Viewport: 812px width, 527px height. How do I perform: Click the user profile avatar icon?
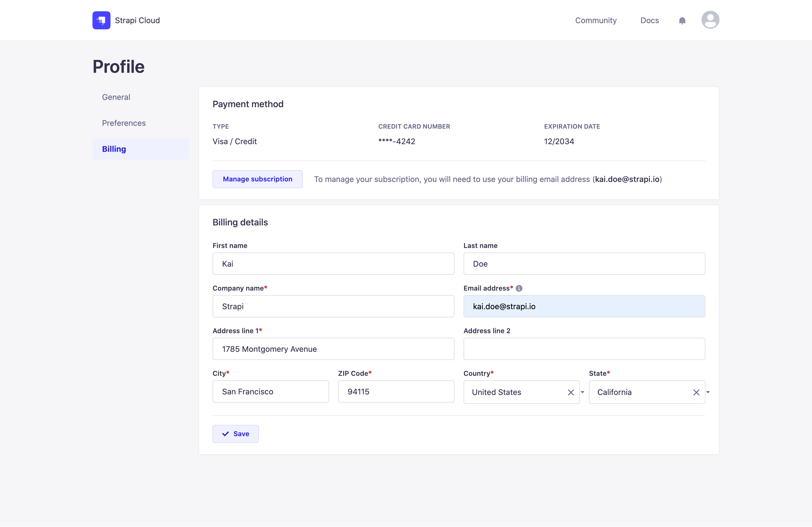710,20
